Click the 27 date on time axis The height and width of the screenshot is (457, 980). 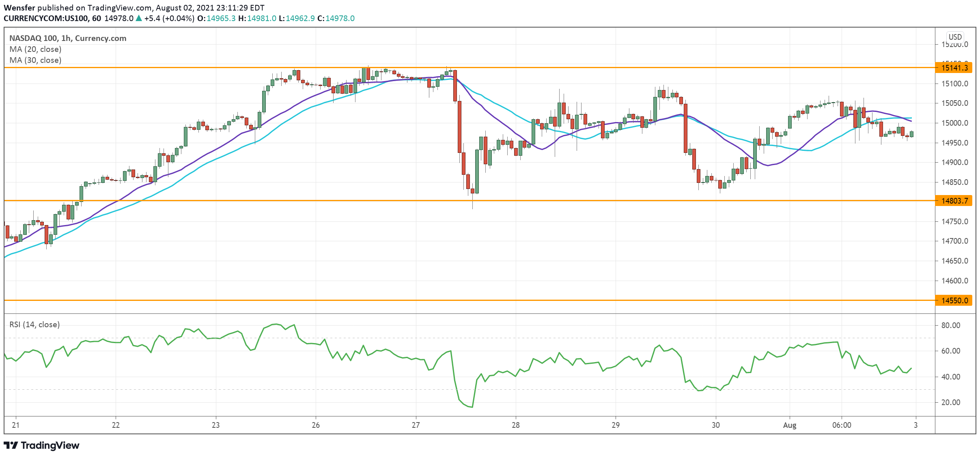[x=416, y=425]
